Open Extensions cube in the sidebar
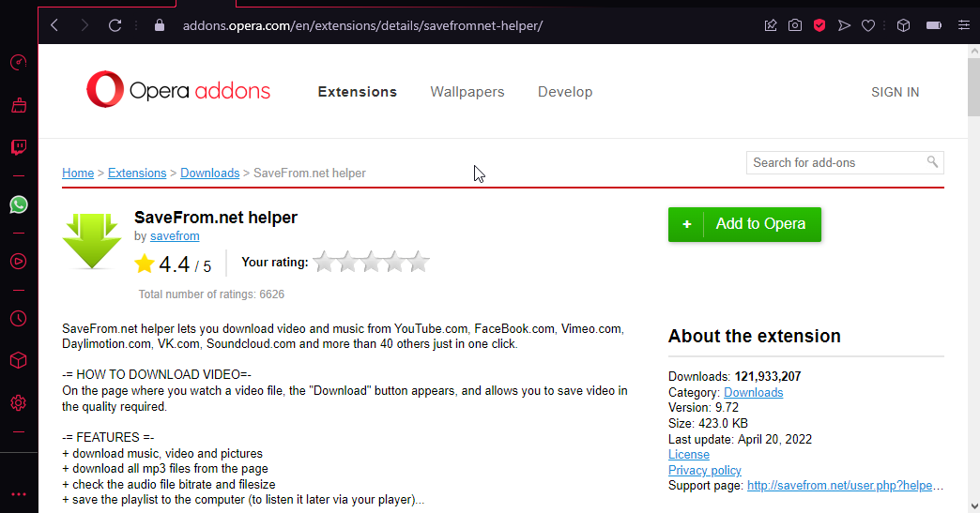Image resolution: width=980 pixels, height=513 pixels. [x=19, y=360]
